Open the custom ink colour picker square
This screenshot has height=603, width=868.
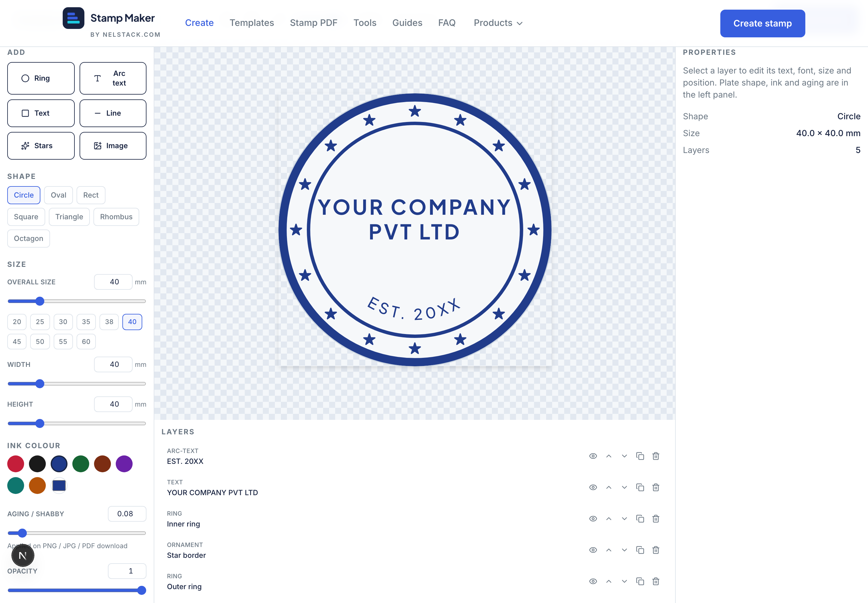tap(59, 486)
